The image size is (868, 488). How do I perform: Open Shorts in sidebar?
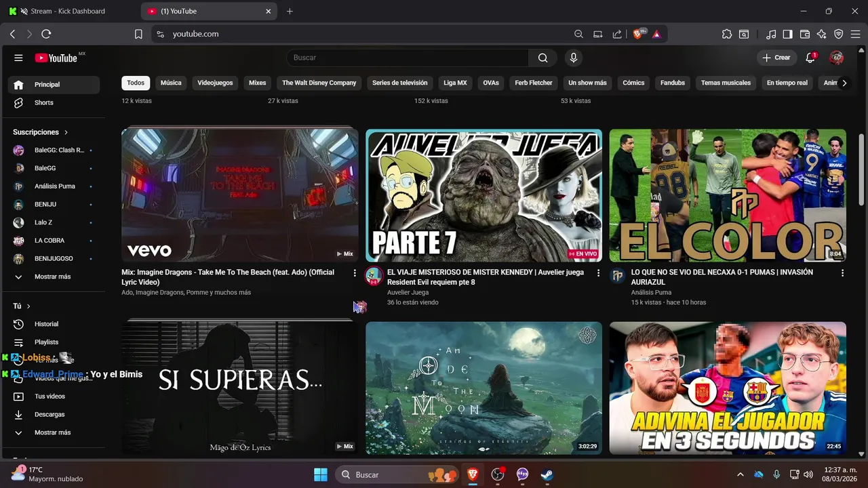pyautogui.click(x=54, y=102)
